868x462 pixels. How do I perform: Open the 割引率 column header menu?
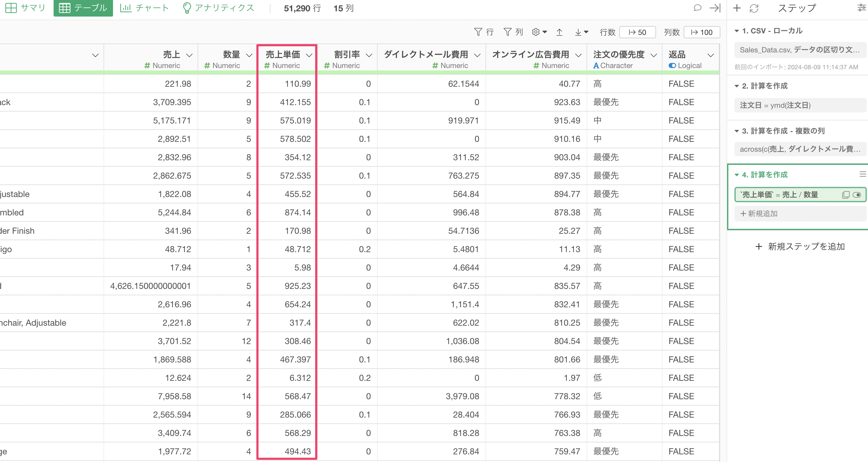tap(369, 55)
